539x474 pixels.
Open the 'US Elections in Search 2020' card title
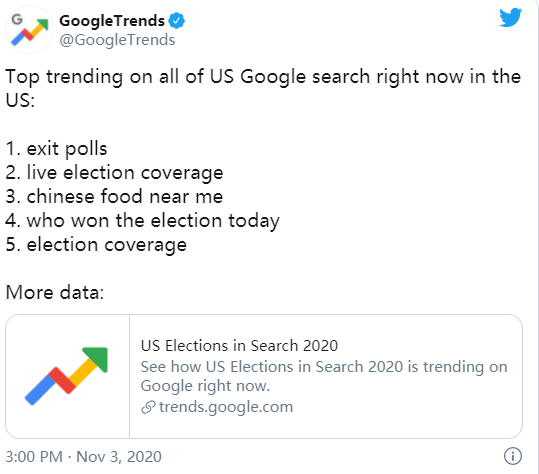[239, 345]
